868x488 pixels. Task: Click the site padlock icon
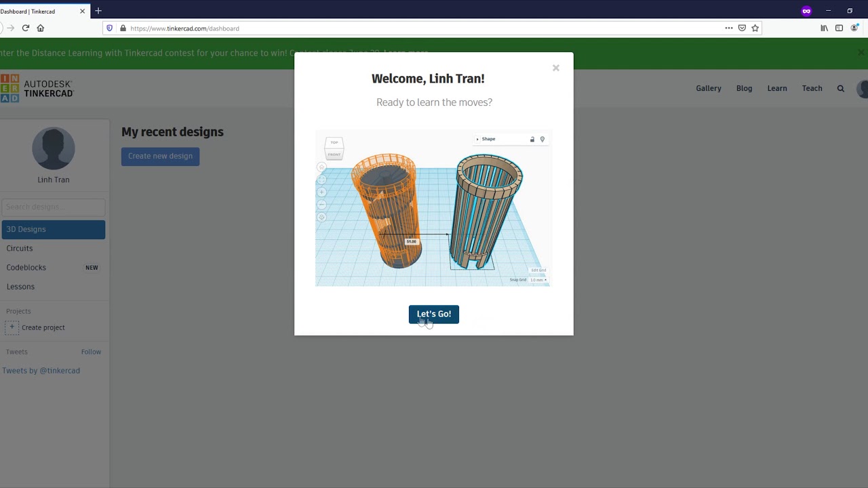coord(123,28)
